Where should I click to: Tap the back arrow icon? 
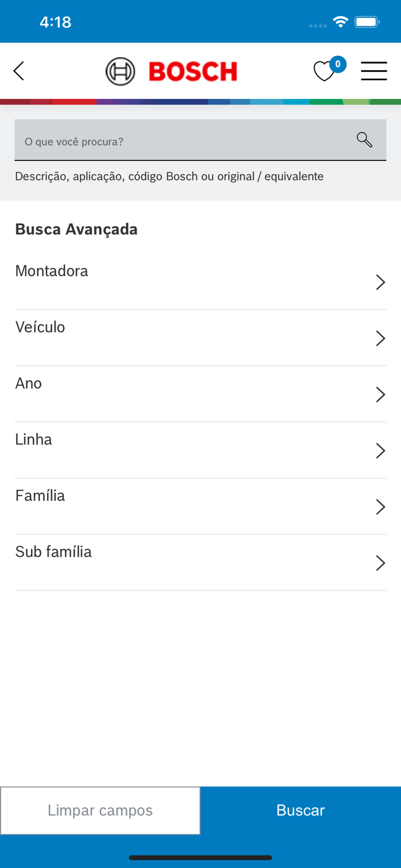(x=19, y=71)
